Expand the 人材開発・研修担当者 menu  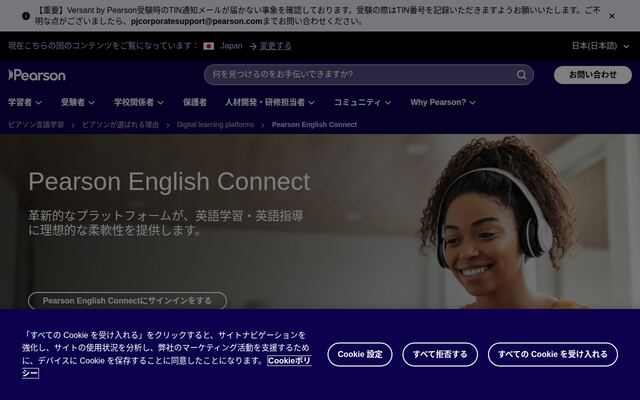click(x=270, y=102)
